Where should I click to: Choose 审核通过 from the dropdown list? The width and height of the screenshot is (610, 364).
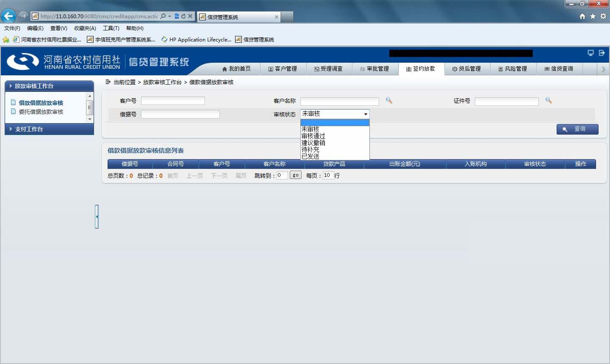(x=335, y=136)
